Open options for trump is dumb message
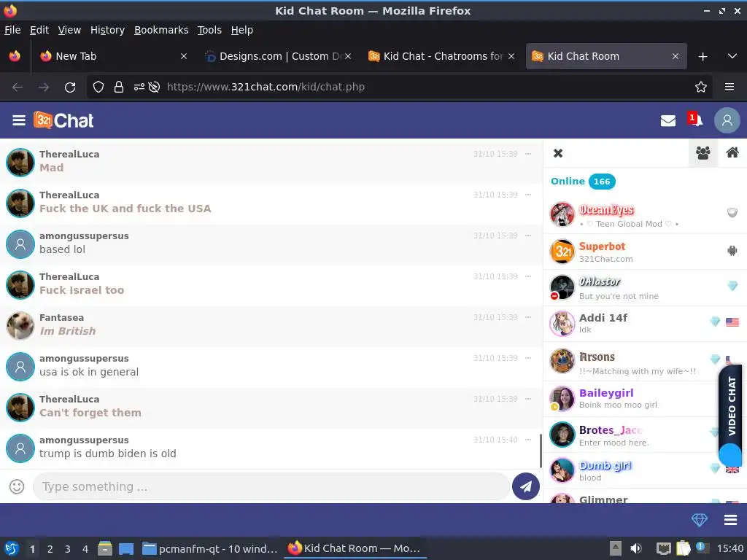747x560 pixels. [528, 440]
